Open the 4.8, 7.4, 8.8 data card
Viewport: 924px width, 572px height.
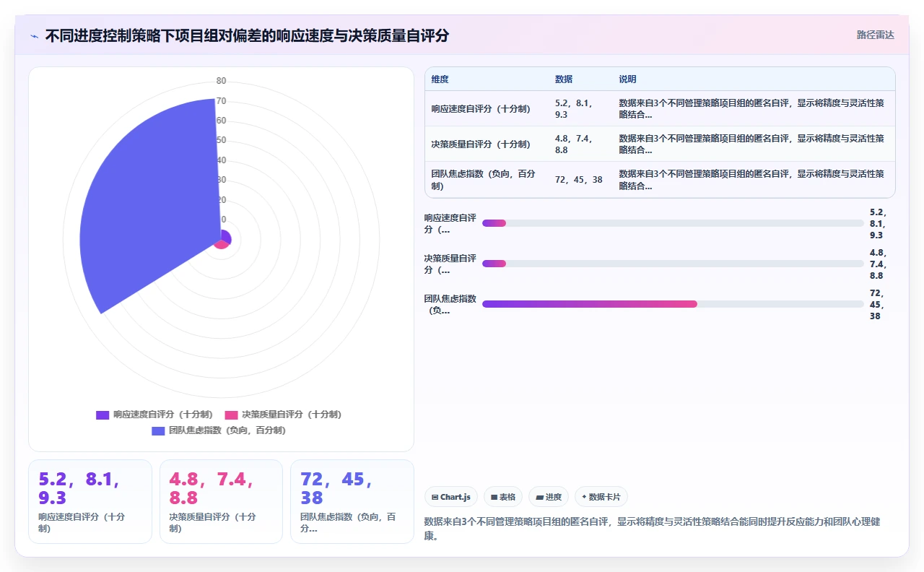221,501
